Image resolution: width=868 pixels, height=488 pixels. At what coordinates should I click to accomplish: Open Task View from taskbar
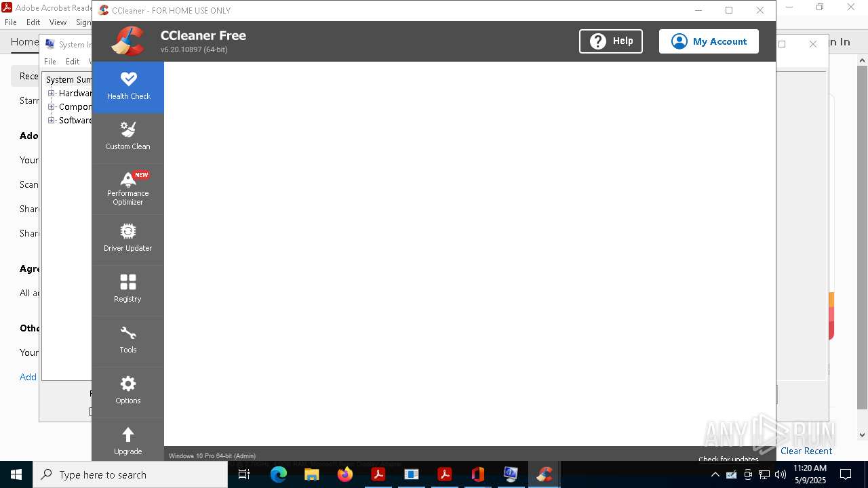click(244, 474)
